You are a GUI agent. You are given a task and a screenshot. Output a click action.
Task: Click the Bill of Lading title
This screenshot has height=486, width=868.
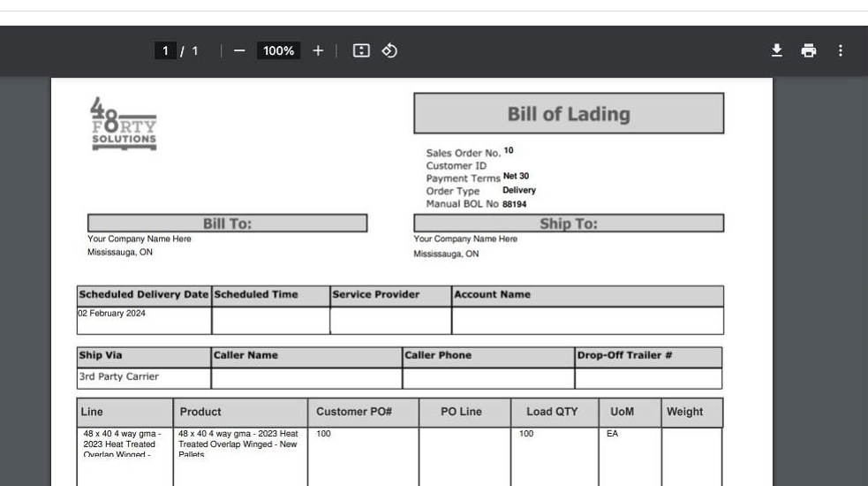(569, 114)
